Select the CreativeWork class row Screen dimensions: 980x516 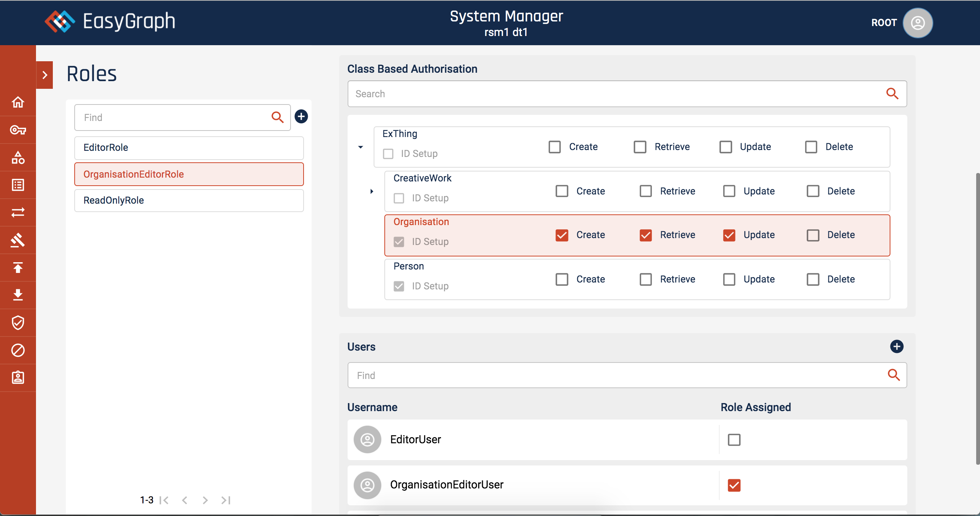(637, 191)
